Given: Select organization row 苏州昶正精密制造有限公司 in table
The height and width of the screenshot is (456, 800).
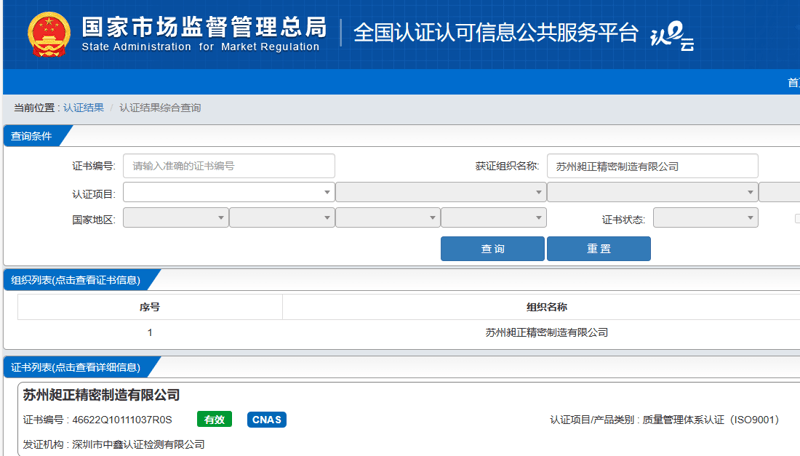Looking at the screenshot, I should 546,333.
